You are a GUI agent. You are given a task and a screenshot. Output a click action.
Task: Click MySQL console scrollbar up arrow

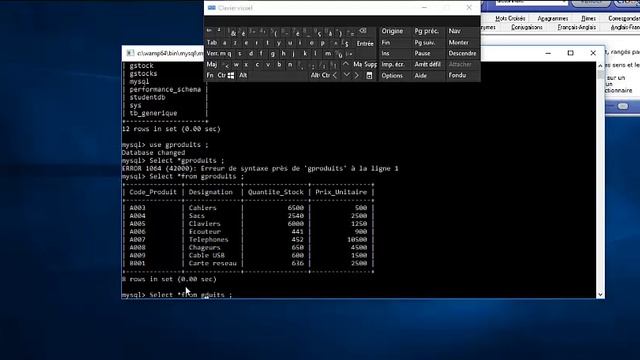(x=600, y=65)
